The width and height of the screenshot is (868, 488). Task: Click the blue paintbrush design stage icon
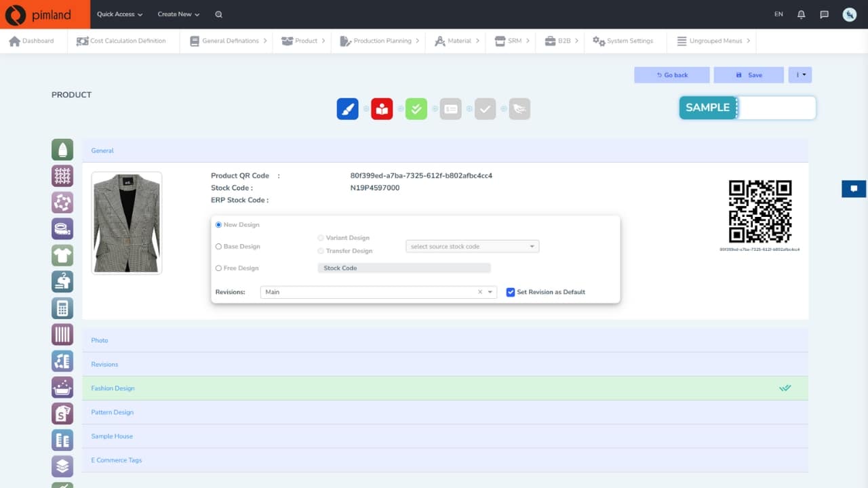[x=347, y=109]
